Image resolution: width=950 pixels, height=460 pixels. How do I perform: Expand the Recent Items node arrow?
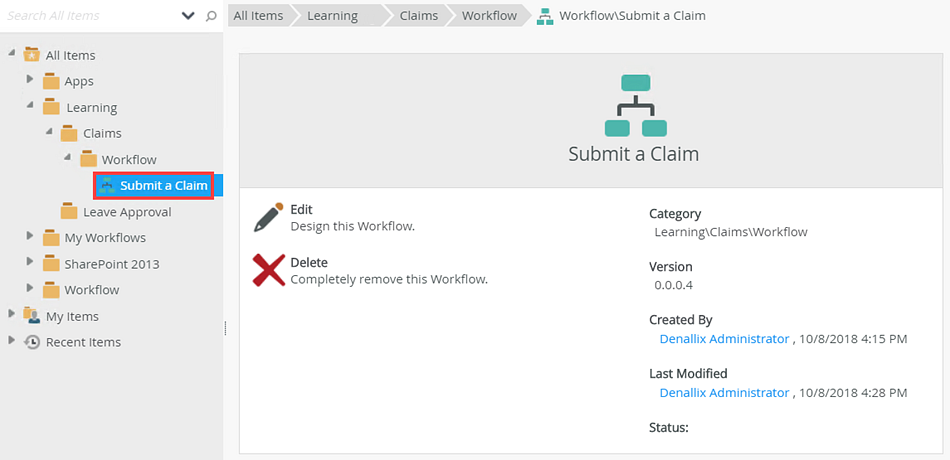pyautogui.click(x=11, y=339)
